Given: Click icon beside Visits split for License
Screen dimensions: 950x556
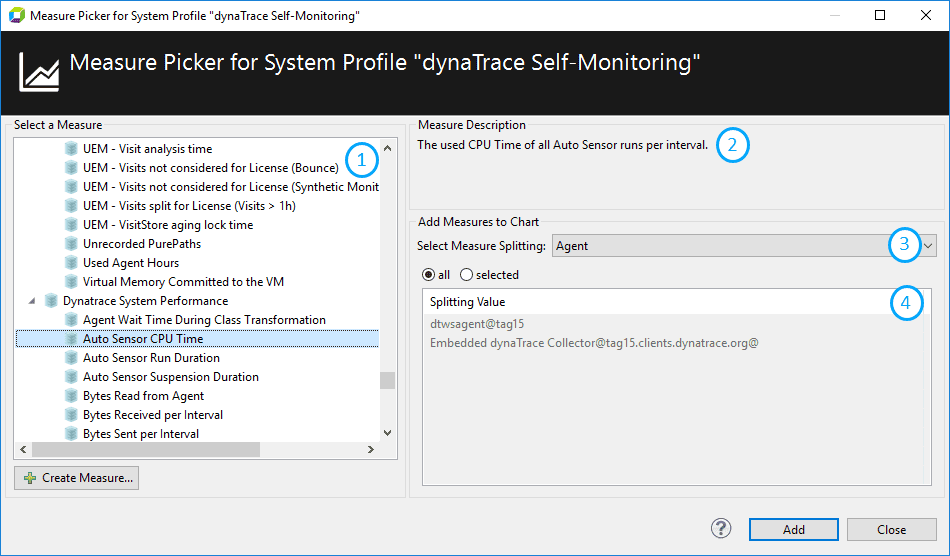Looking at the screenshot, I should pyautogui.click(x=71, y=206).
